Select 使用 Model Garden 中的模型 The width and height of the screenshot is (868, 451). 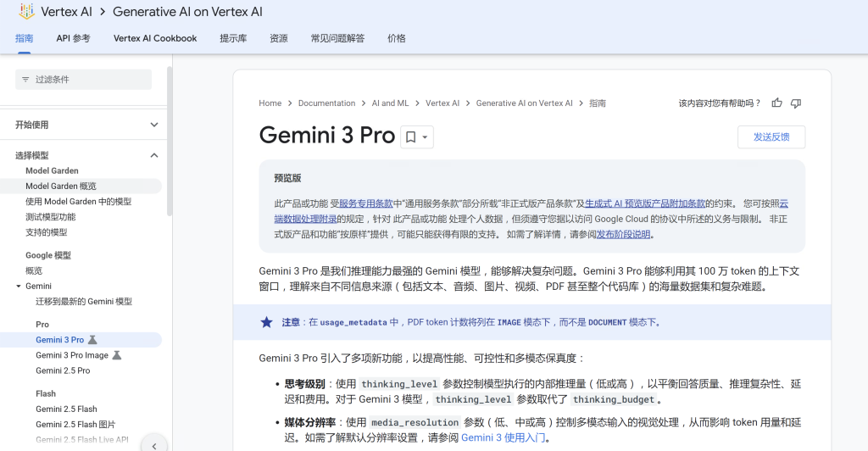[x=79, y=202]
